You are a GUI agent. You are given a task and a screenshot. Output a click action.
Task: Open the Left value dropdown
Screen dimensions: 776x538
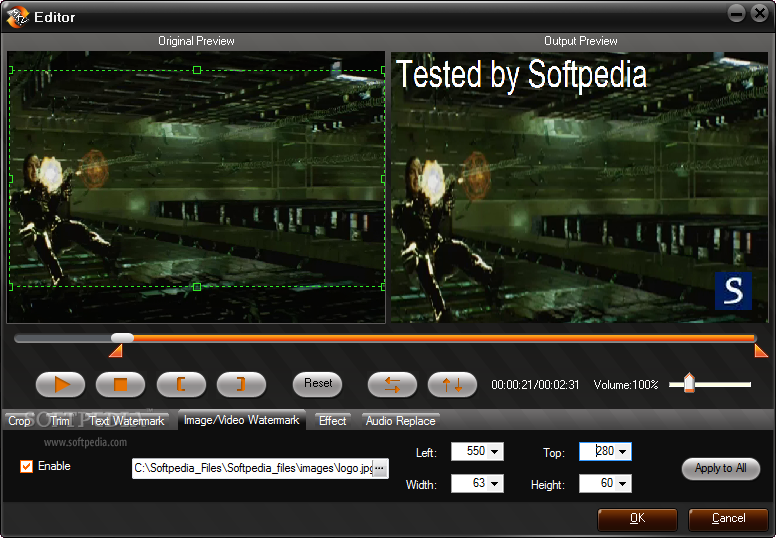click(x=494, y=451)
